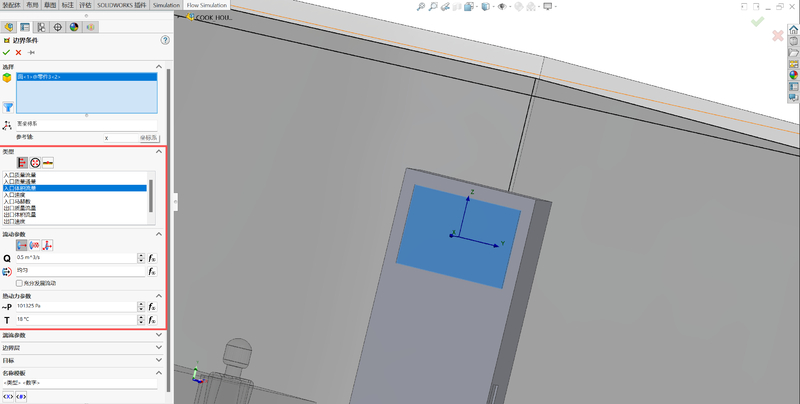Choose normal-to-face flow direction icon

[21, 245]
